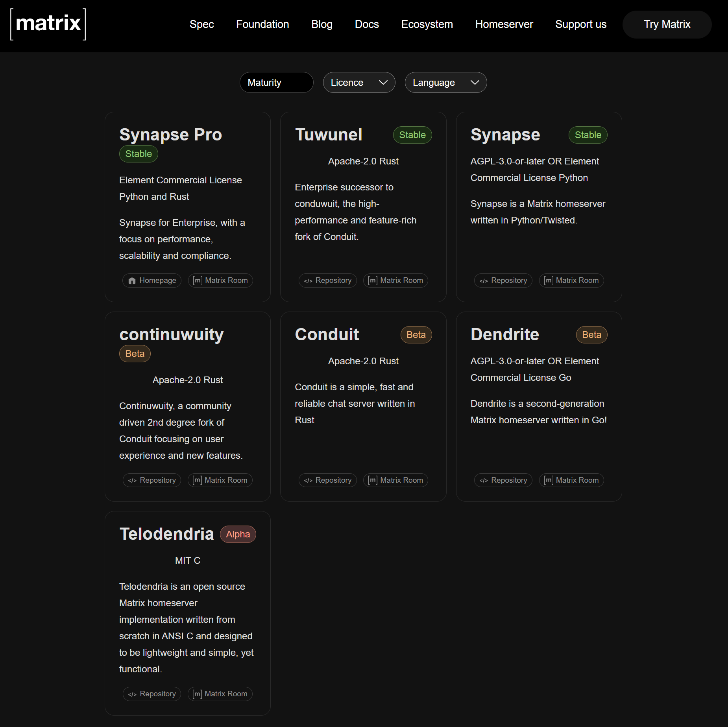Image resolution: width=728 pixels, height=727 pixels.
Task: Join the Dendrite Matrix Room
Action: (571, 480)
